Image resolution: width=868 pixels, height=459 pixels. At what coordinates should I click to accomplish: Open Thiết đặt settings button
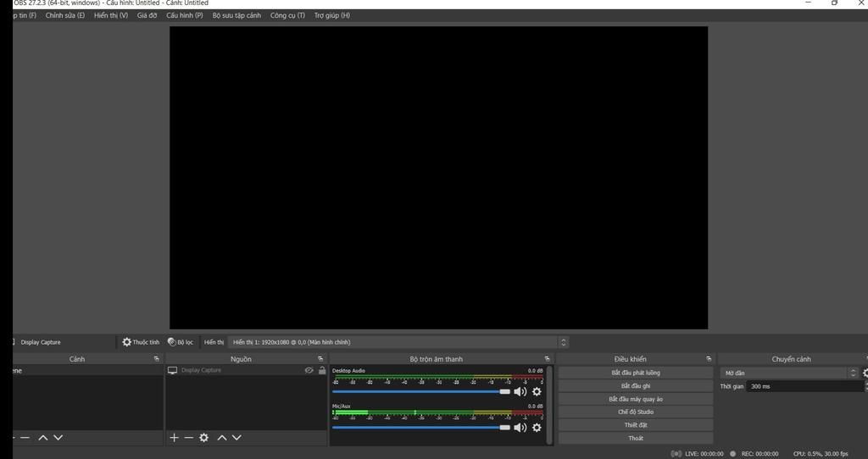pos(636,425)
